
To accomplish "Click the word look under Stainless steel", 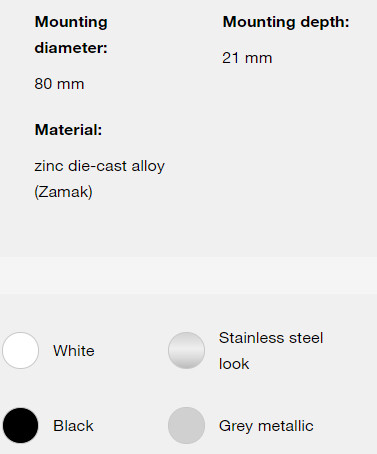I will point(234,364).
